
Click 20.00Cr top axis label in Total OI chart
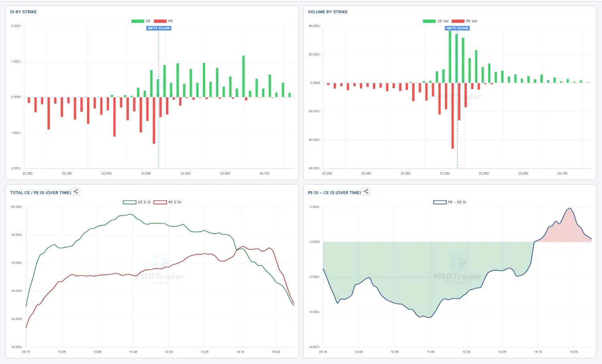coord(16,207)
